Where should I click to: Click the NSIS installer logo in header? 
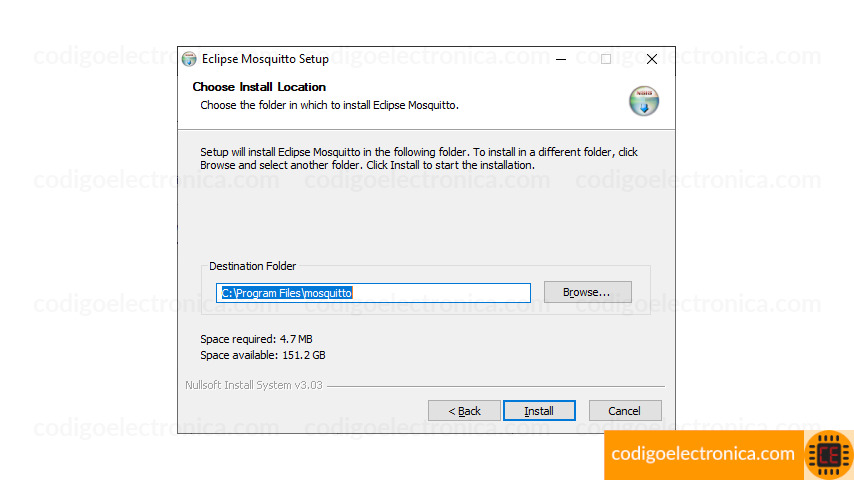(644, 101)
